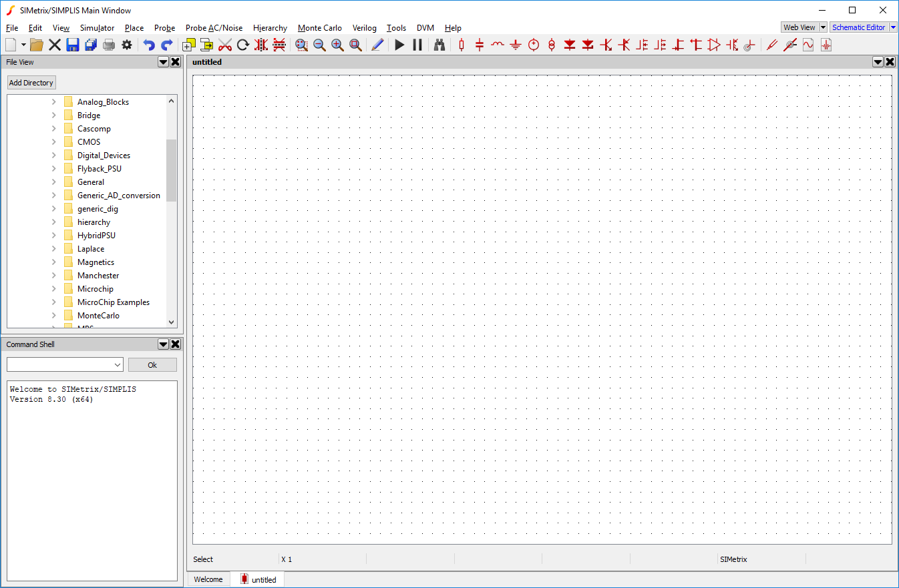The width and height of the screenshot is (899, 588).
Task: Open the Hierarchy menu
Action: click(270, 28)
